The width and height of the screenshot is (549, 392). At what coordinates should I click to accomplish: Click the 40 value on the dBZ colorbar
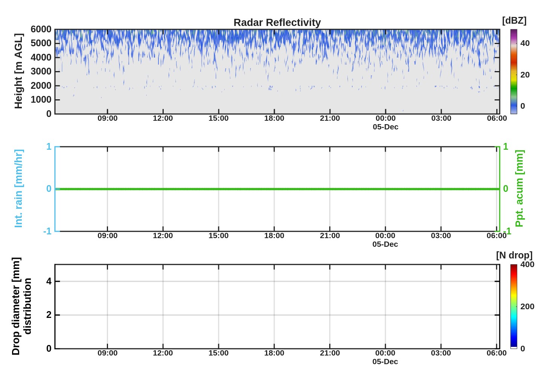click(525, 43)
